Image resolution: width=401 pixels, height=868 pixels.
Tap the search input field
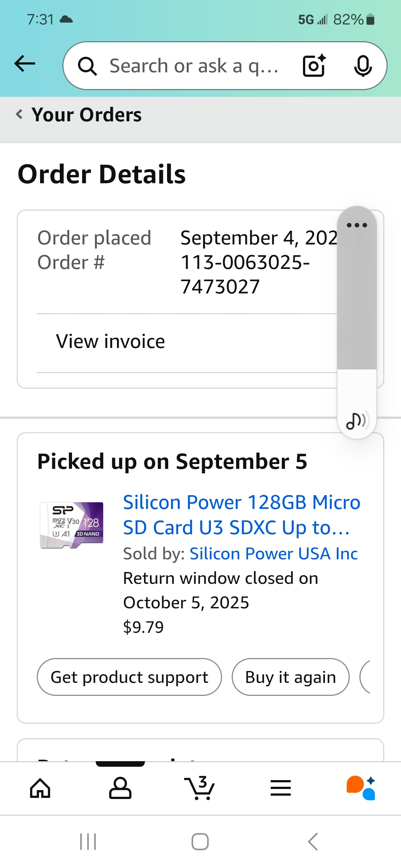coord(193,66)
